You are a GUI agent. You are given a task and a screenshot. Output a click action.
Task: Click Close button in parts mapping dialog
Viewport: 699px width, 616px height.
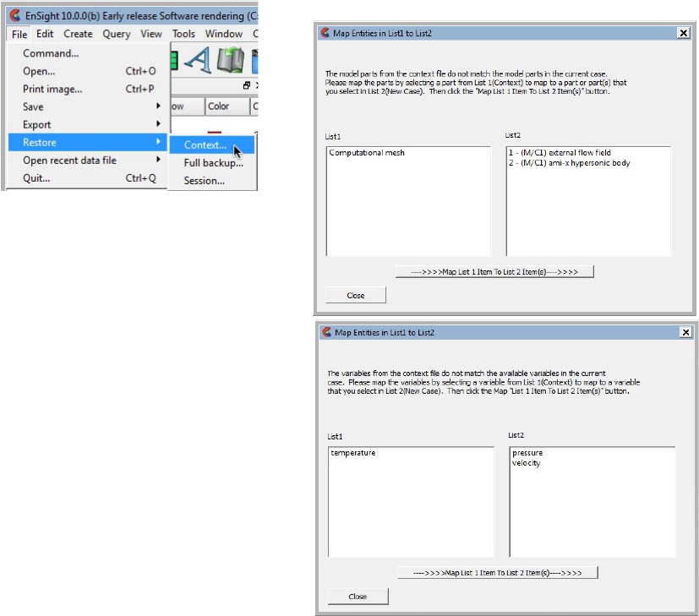[356, 296]
